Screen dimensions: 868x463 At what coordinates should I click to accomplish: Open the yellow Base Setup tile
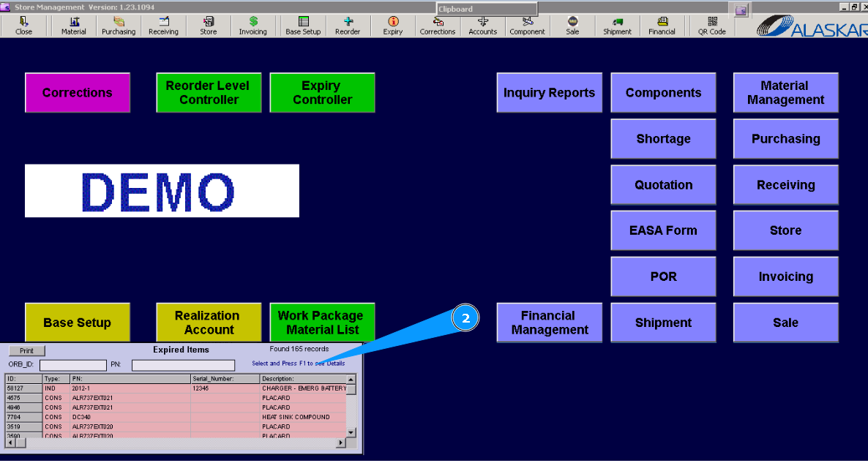pos(78,323)
